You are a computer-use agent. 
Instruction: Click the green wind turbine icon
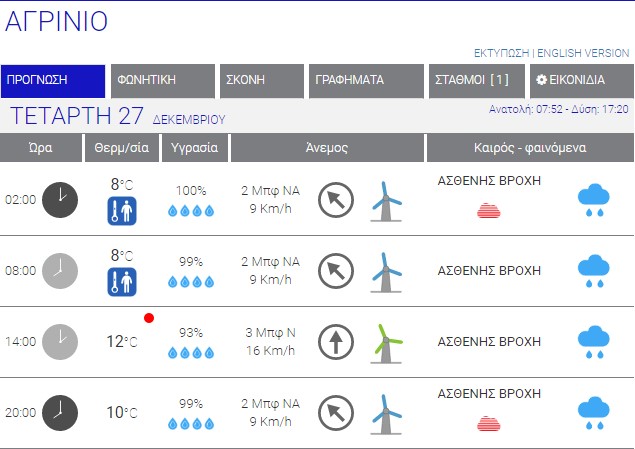(x=386, y=341)
